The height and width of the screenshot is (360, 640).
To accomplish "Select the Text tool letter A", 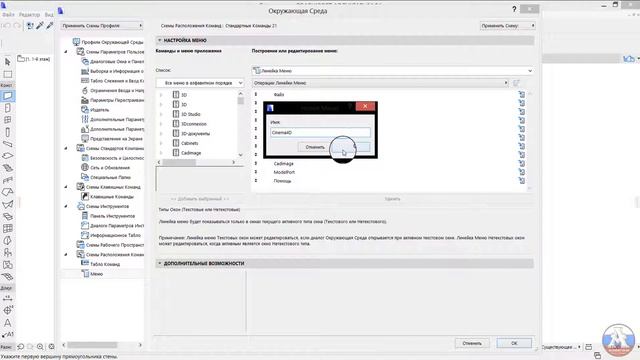I will (x=7, y=322).
